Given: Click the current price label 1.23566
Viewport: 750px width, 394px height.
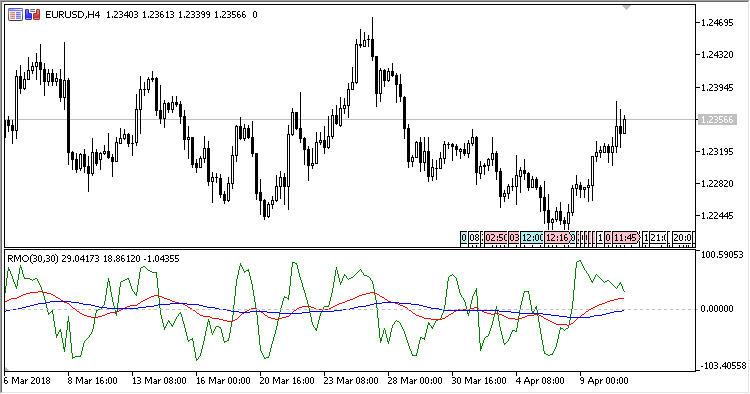Looking at the screenshot, I should point(717,120).
